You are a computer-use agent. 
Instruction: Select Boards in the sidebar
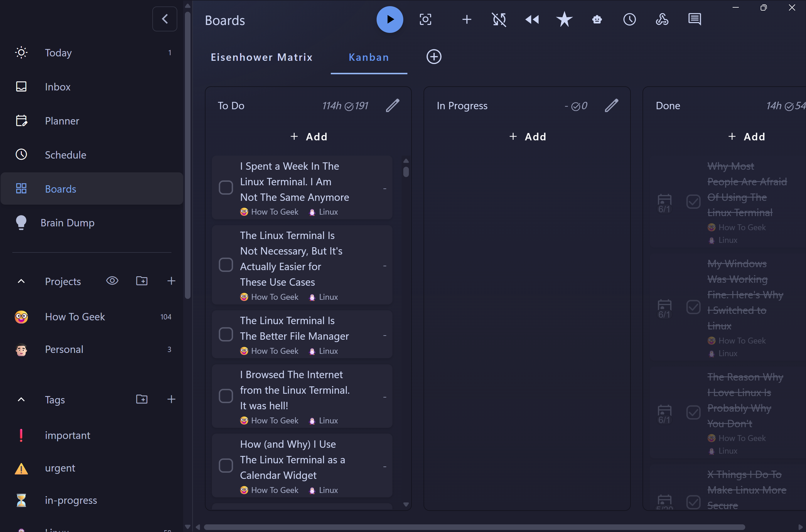pos(92,189)
